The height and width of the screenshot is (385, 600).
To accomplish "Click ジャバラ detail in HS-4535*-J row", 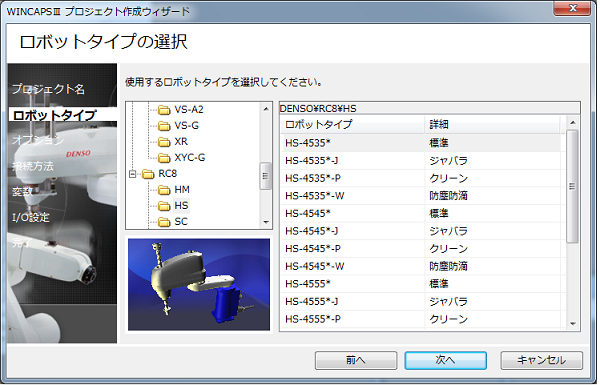I will (x=448, y=161).
